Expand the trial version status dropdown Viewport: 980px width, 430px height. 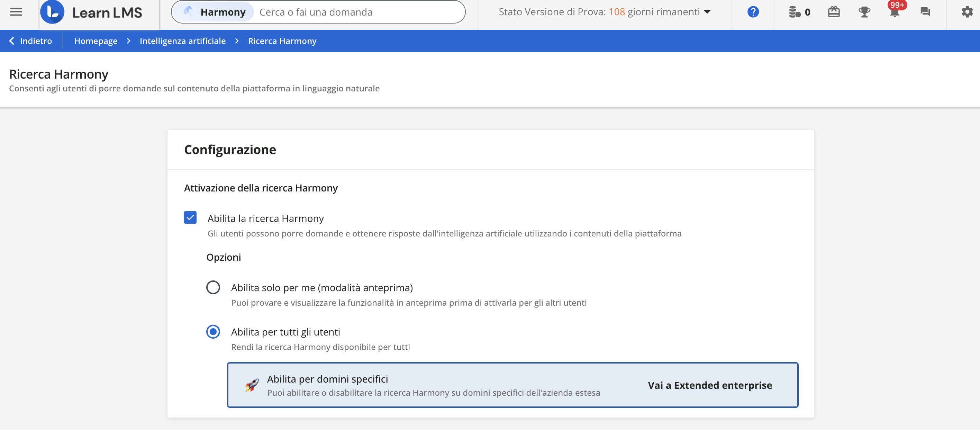(x=707, y=12)
